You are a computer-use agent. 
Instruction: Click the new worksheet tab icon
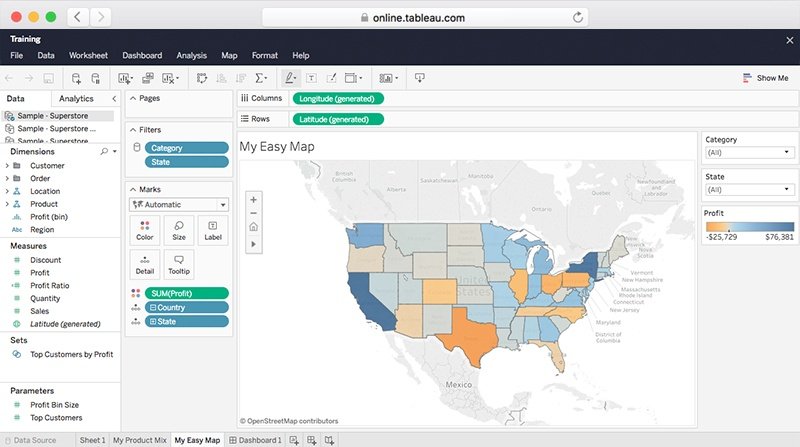pos(294,440)
